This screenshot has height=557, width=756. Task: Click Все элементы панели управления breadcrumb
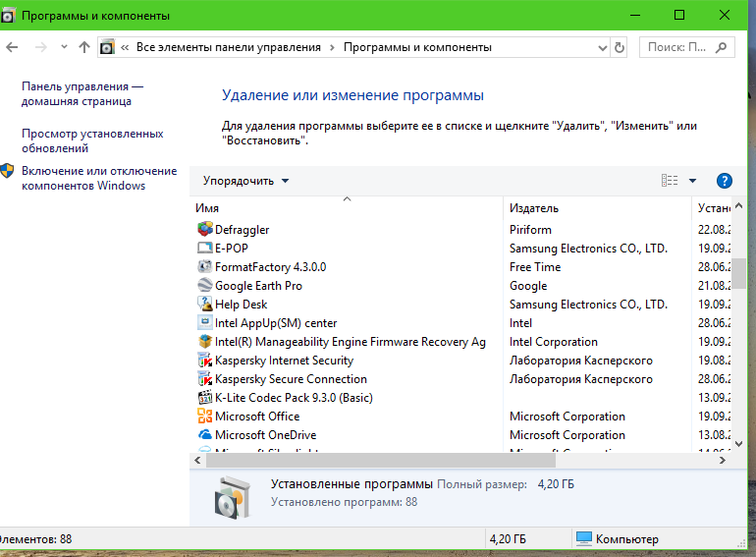(x=229, y=47)
